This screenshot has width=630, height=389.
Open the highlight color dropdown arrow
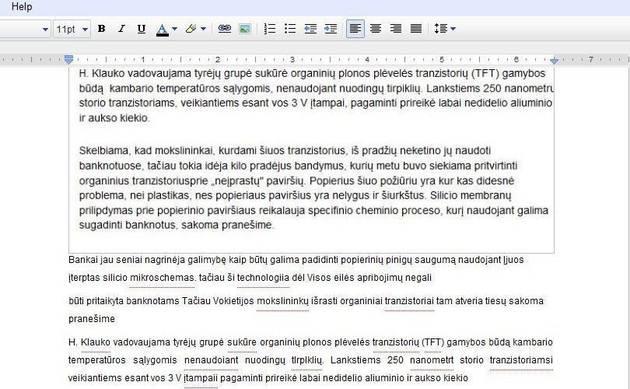(x=203, y=29)
